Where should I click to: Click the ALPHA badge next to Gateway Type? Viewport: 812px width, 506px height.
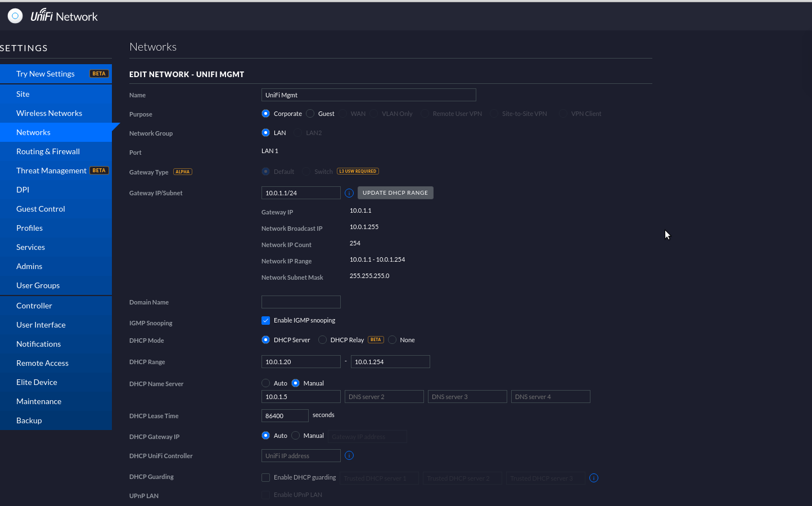[x=183, y=172]
